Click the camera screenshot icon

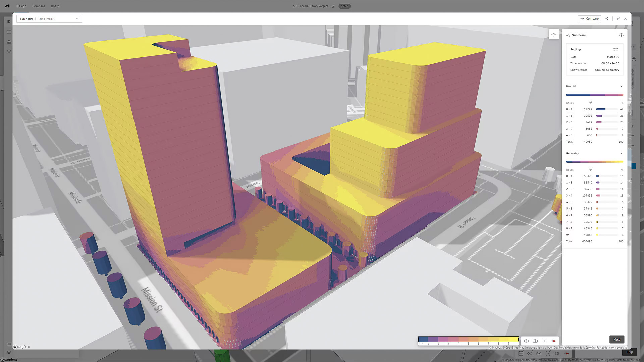pos(535,341)
